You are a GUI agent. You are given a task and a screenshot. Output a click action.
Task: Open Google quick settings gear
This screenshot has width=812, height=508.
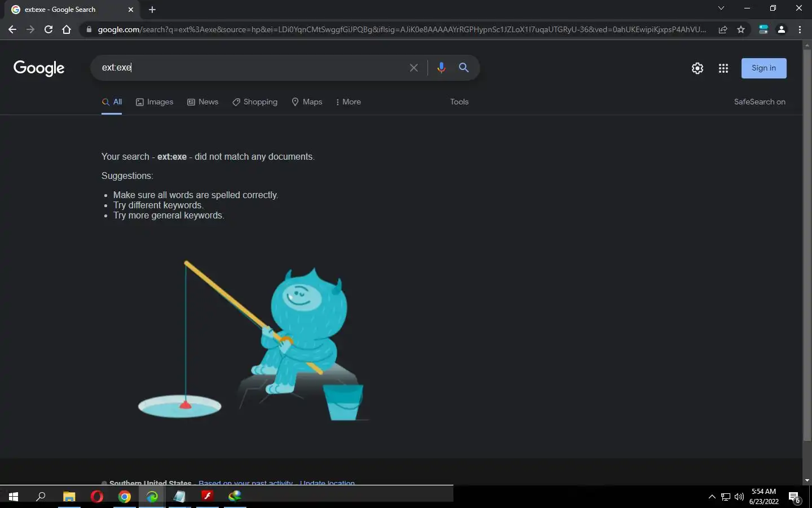click(x=698, y=68)
